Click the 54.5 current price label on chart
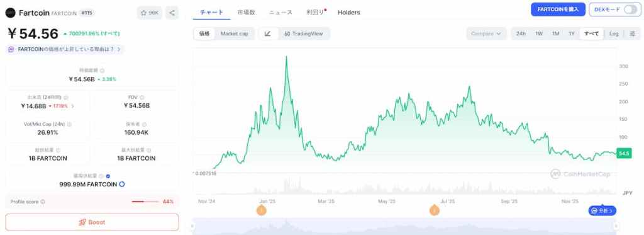This screenshot has width=644, height=235. pyautogui.click(x=624, y=154)
